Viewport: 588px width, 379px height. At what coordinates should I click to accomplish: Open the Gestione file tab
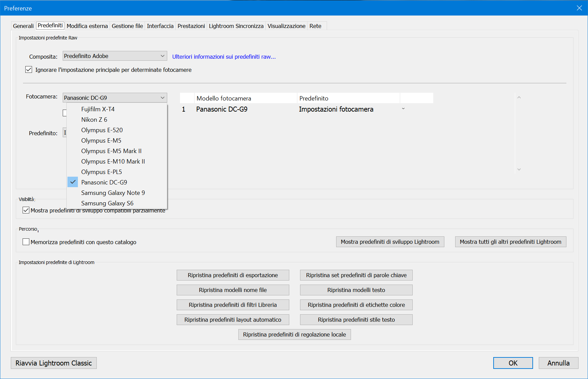(x=127, y=26)
